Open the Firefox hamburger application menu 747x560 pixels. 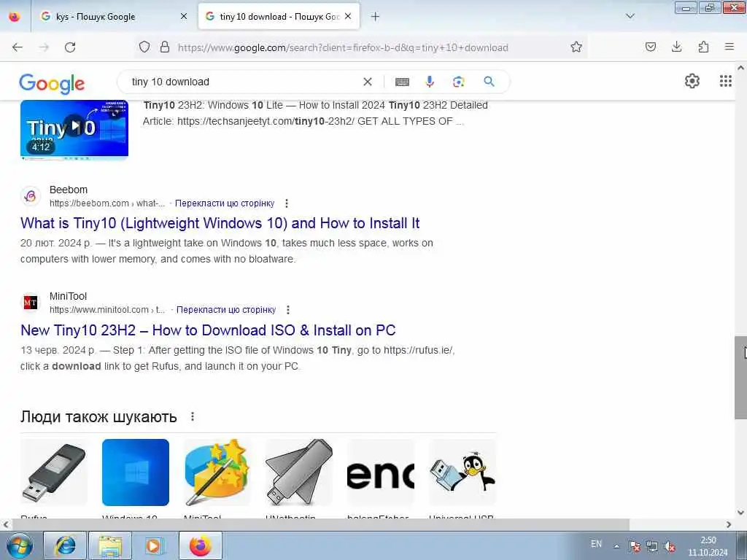tap(729, 47)
